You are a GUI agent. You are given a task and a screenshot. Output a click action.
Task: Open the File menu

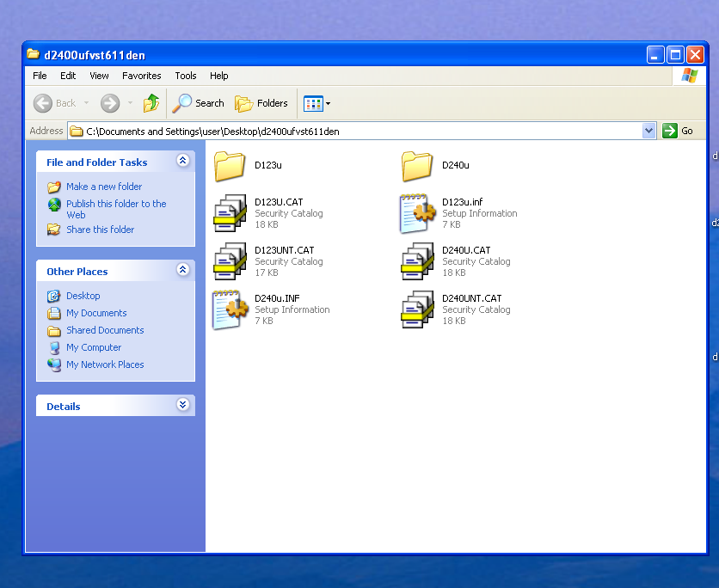[40, 76]
